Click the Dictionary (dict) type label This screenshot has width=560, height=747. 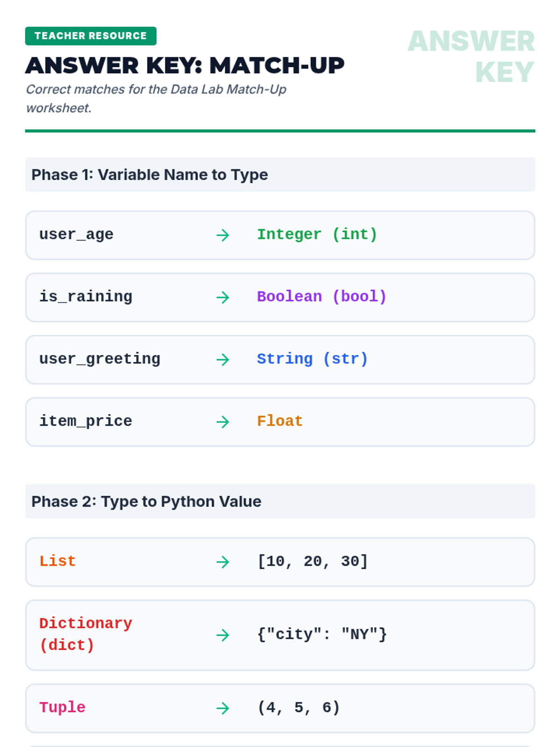pos(85,634)
